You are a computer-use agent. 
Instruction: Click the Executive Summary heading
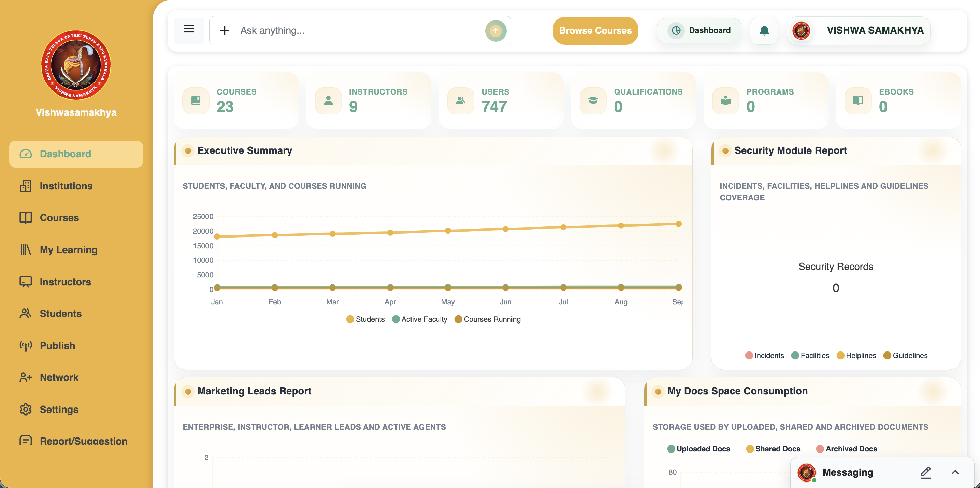[x=245, y=150]
